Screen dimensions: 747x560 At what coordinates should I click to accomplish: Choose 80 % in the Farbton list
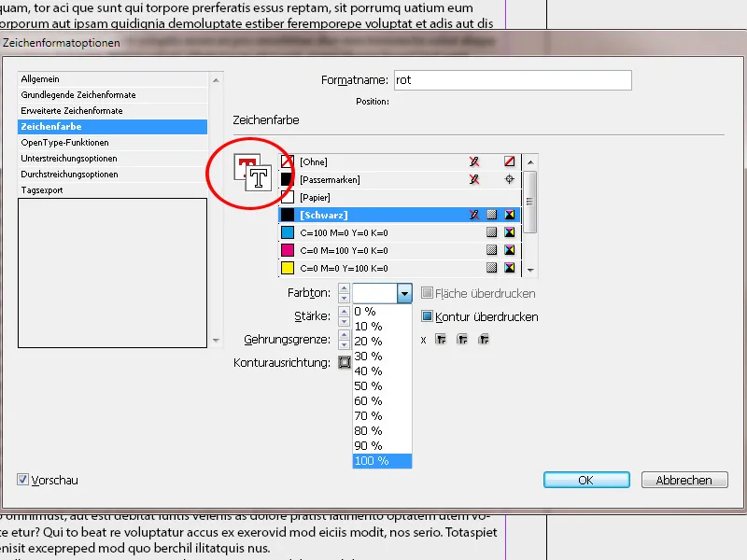[x=382, y=430]
